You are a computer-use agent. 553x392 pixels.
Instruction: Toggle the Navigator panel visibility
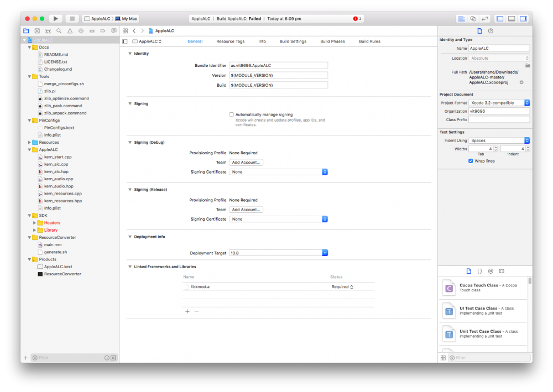(500, 19)
